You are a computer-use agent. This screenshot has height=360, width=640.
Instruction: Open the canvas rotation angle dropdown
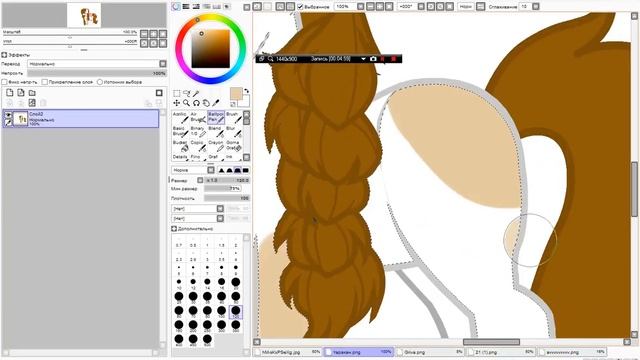pyautogui.click(x=421, y=7)
